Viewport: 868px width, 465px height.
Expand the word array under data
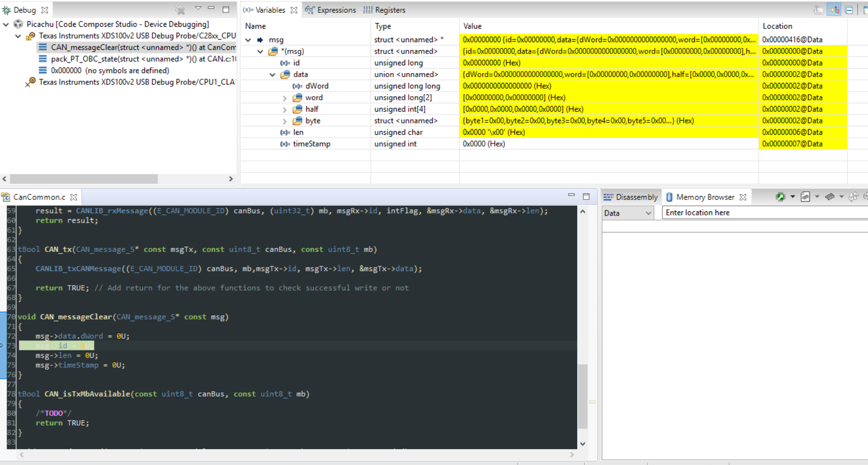pos(284,97)
